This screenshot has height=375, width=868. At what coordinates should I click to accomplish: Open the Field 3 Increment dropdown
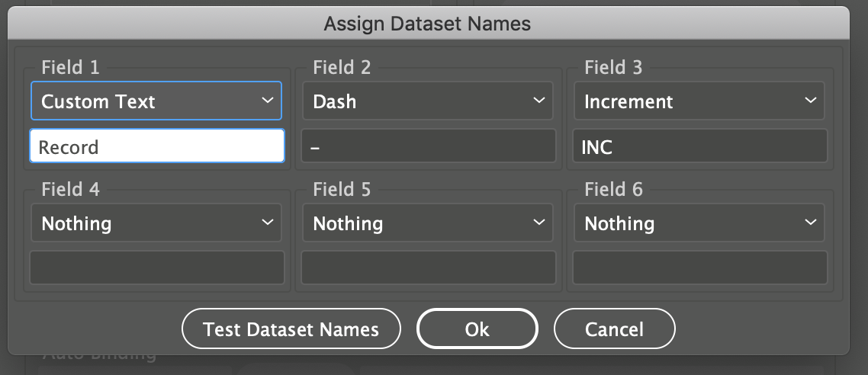click(699, 101)
